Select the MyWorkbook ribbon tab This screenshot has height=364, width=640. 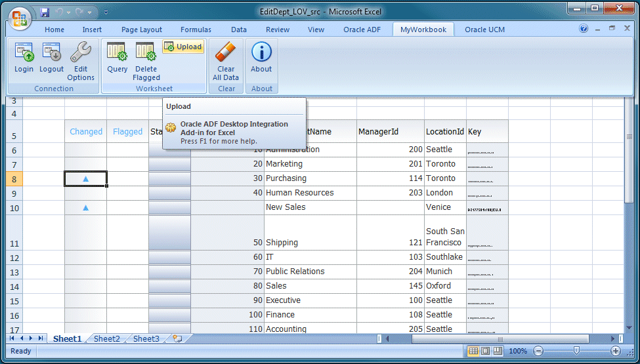point(423,30)
